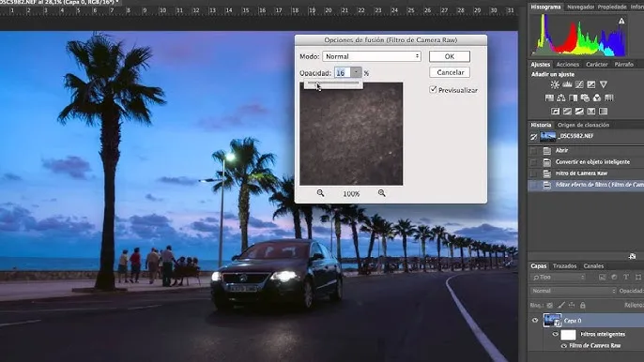
Task: Click the fourth icon in bottom adjustments row
Action: click(591, 112)
